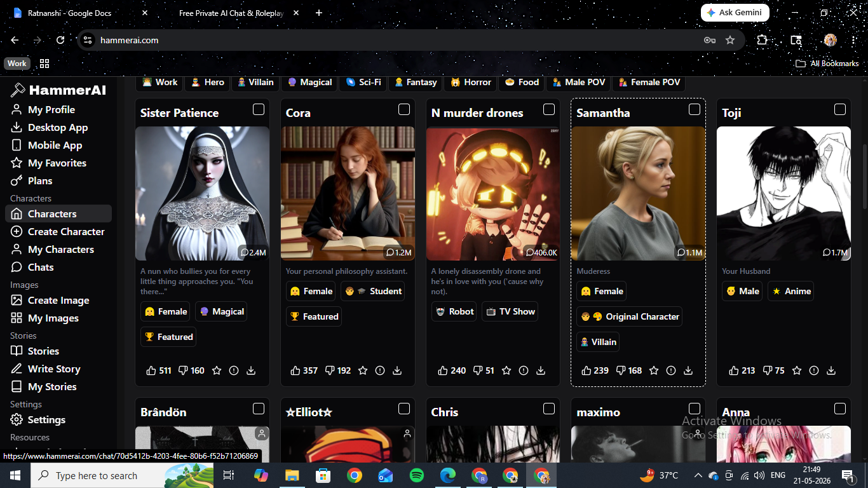The width and height of the screenshot is (868, 488).
Task: Click the page vertical scrollbar
Action: coord(864,177)
